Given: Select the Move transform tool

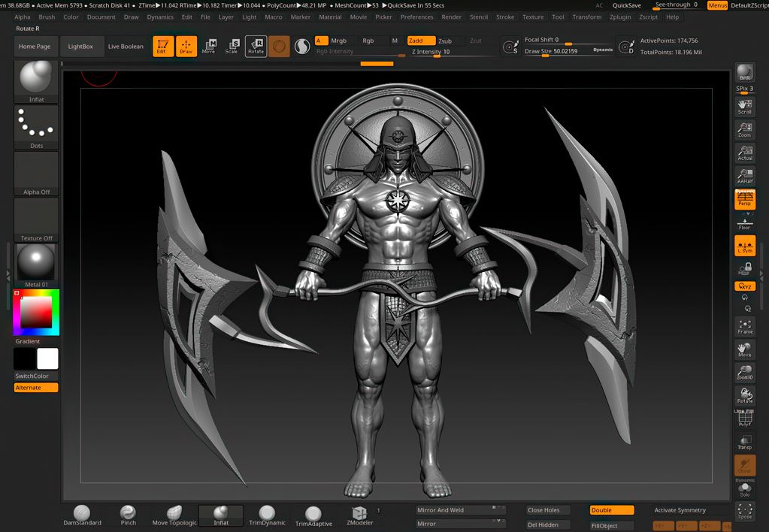Looking at the screenshot, I should tap(210, 47).
